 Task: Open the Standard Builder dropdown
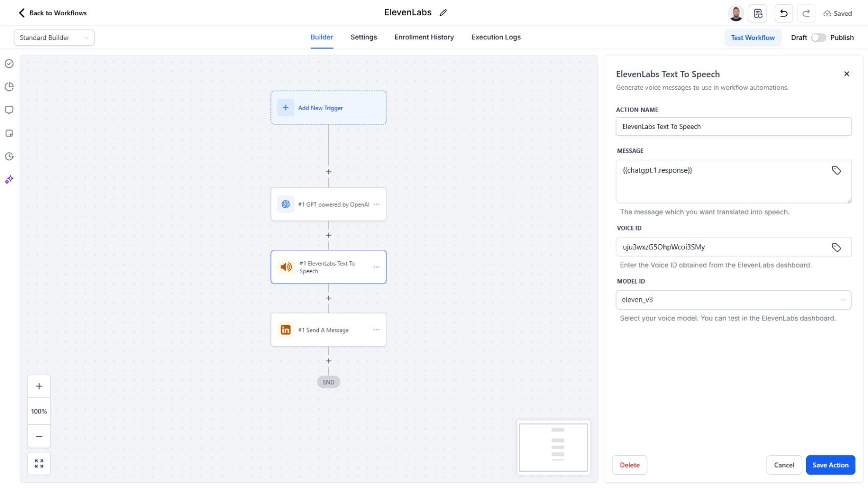coord(54,37)
